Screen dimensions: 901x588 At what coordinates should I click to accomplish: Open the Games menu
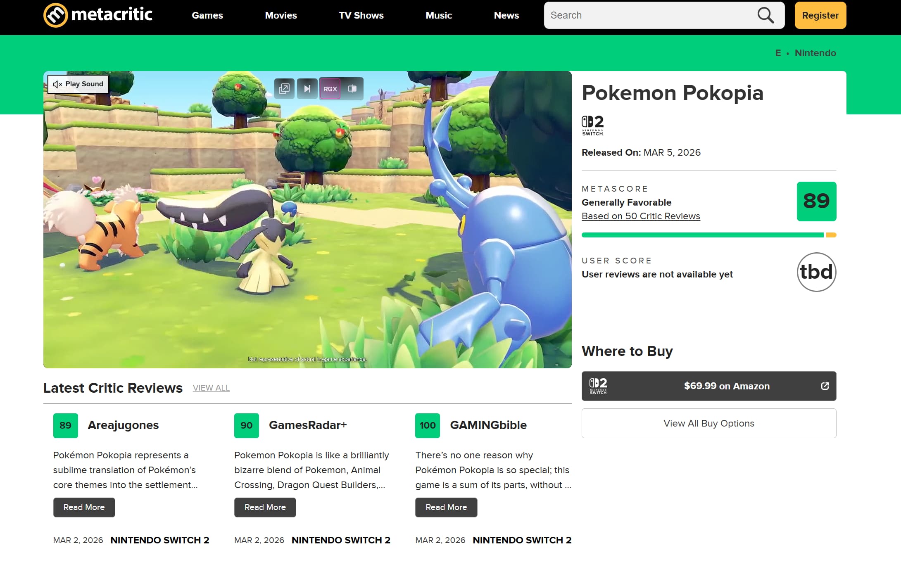[x=207, y=15]
